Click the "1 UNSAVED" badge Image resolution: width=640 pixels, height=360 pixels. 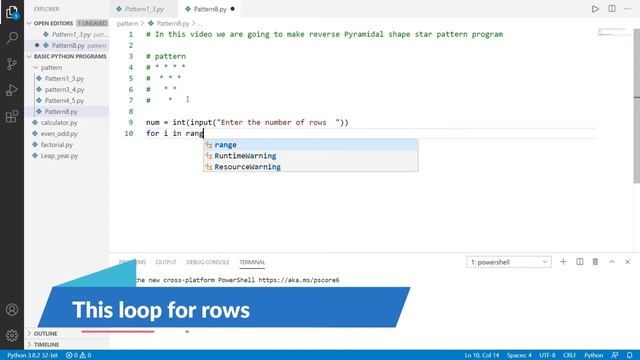click(x=92, y=23)
